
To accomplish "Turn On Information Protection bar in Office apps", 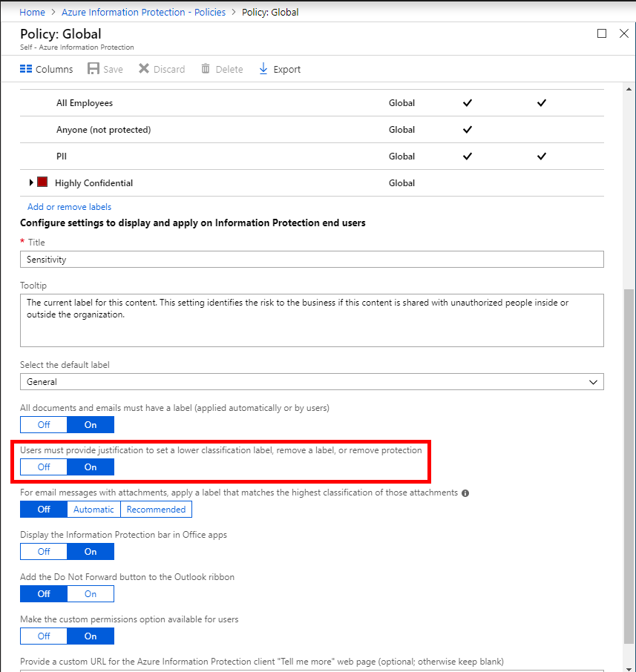I will (91, 552).
